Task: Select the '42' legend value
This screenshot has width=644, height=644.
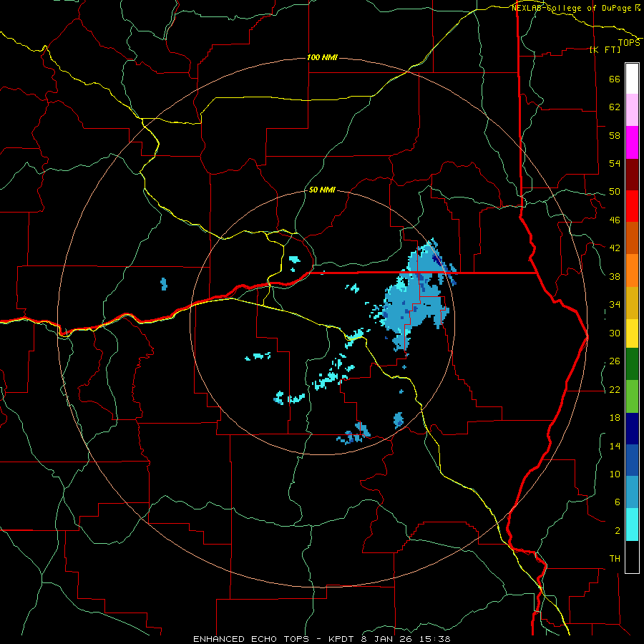Action: pos(615,248)
